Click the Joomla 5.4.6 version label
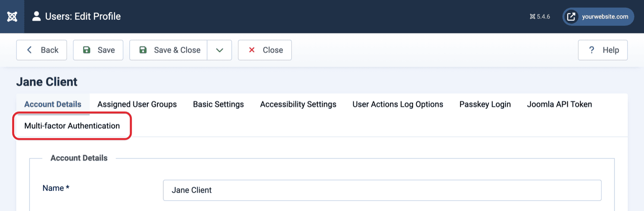 coord(540,17)
